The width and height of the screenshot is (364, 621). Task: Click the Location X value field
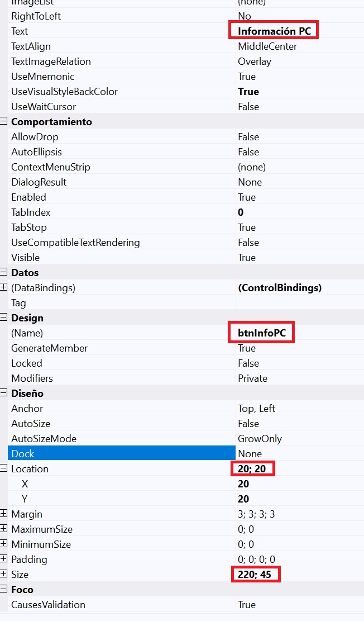pyautogui.click(x=243, y=483)
